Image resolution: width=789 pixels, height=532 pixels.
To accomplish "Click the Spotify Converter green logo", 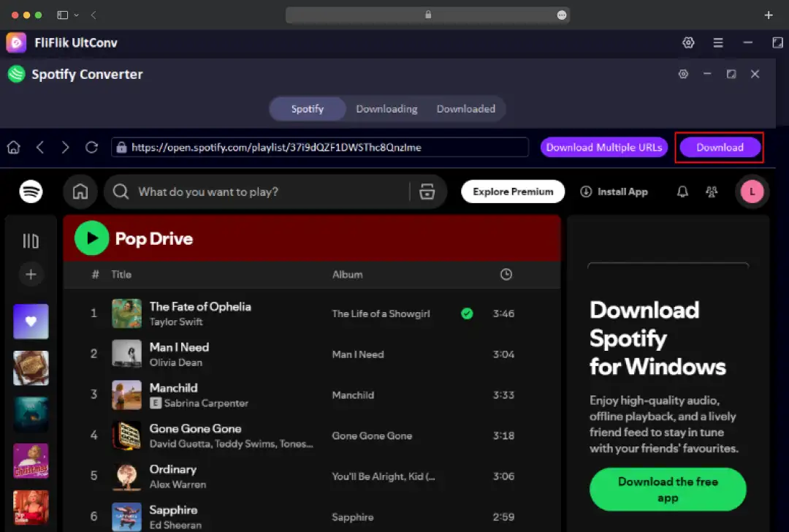I will 17,74.
